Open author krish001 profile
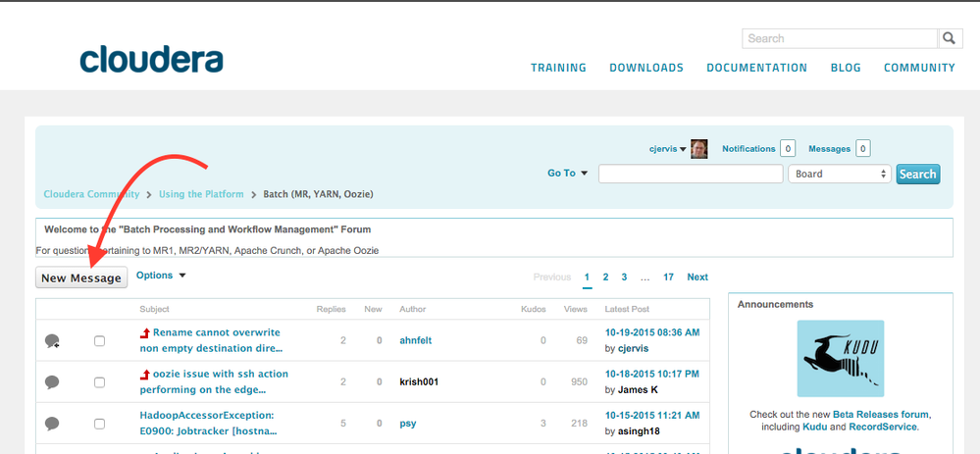The width and height of the screenshot is (980, 454). (419, 381)
